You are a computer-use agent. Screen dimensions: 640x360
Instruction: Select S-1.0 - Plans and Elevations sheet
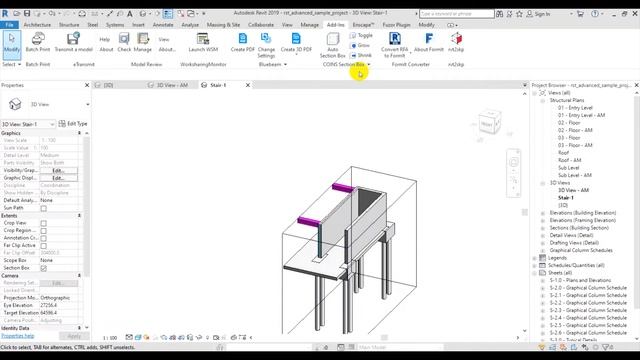click(580, 280)
